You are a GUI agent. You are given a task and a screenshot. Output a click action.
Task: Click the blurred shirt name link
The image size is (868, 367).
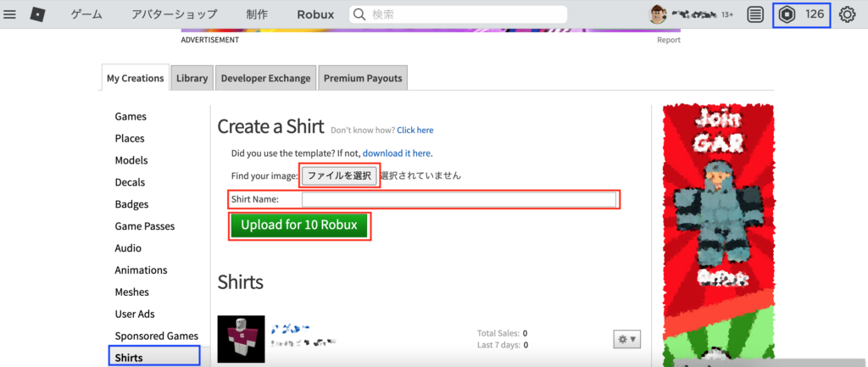click(290, 330)
